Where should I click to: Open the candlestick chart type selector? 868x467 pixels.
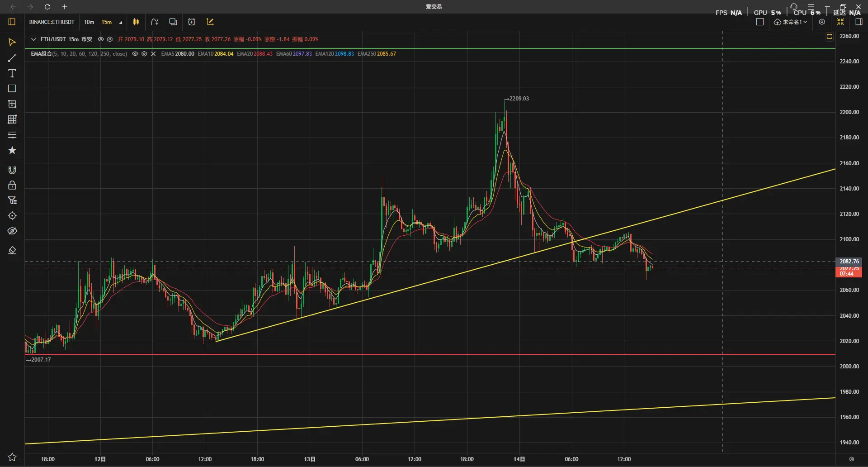136,22
